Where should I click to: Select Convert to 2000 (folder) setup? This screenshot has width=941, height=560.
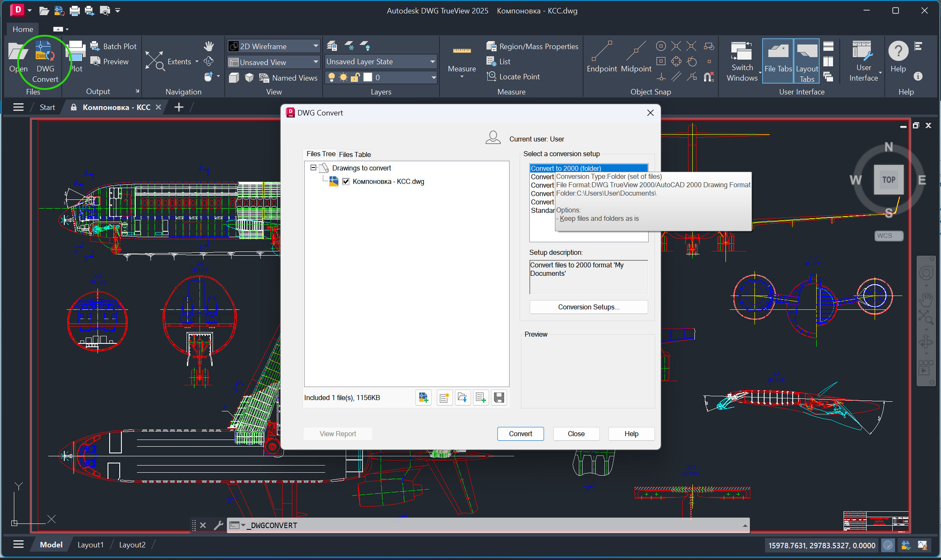click(588, 168)
